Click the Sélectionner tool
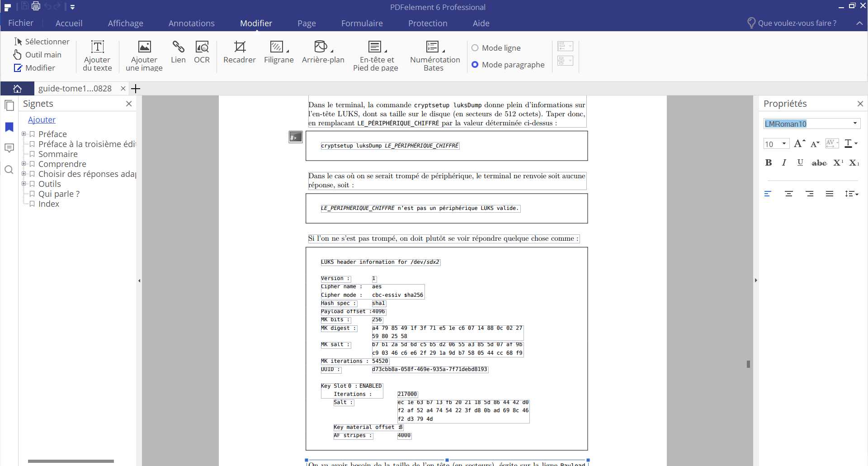The image size is (868, 466). tap(42, 42)
